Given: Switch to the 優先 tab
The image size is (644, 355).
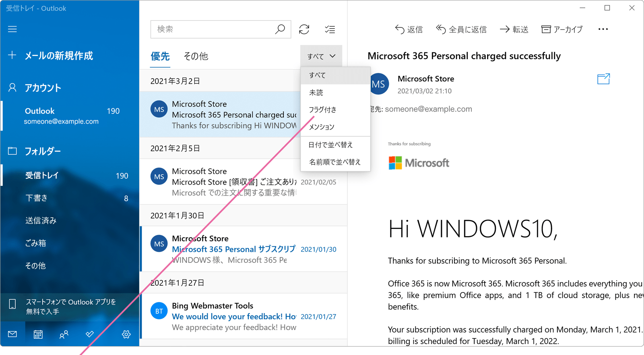Looking at the screenshot, I should (160, 56).
